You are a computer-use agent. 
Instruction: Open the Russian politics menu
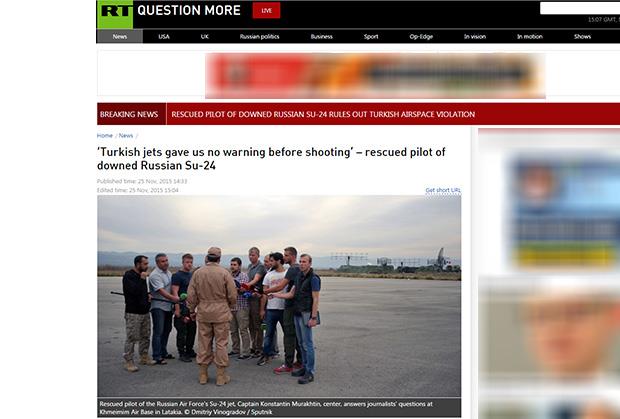(x=259, y=36)
